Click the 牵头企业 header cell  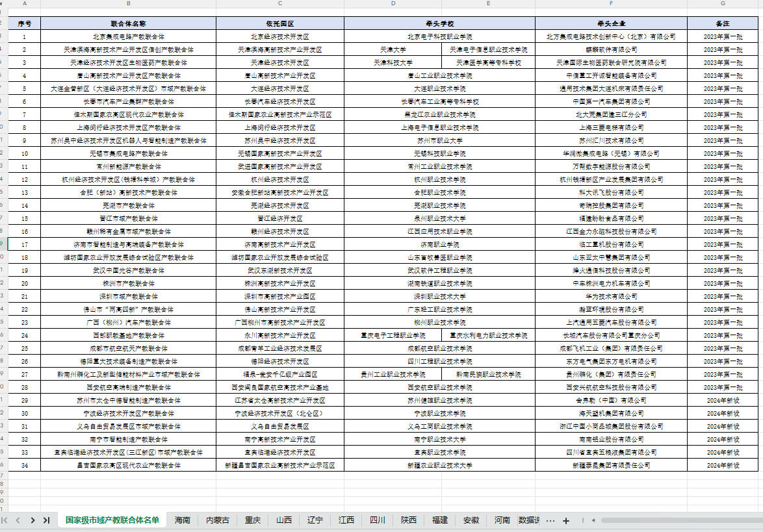[611, 23]
